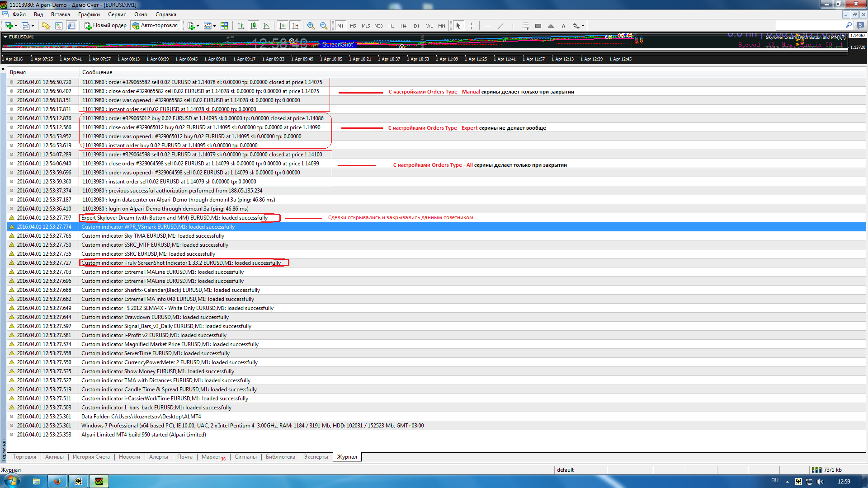The image size is (868, 488).
Task: Select the crosshair tool
Action: click(x=471, y=26)
